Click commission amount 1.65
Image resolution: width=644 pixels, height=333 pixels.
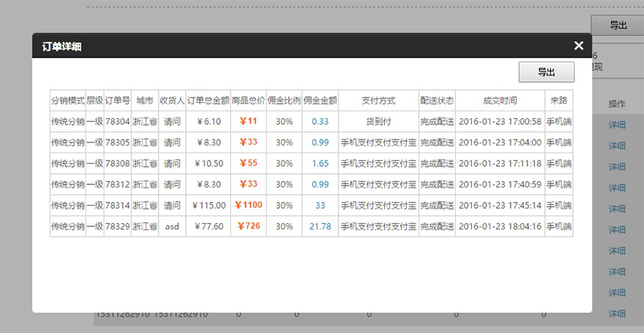320,163
